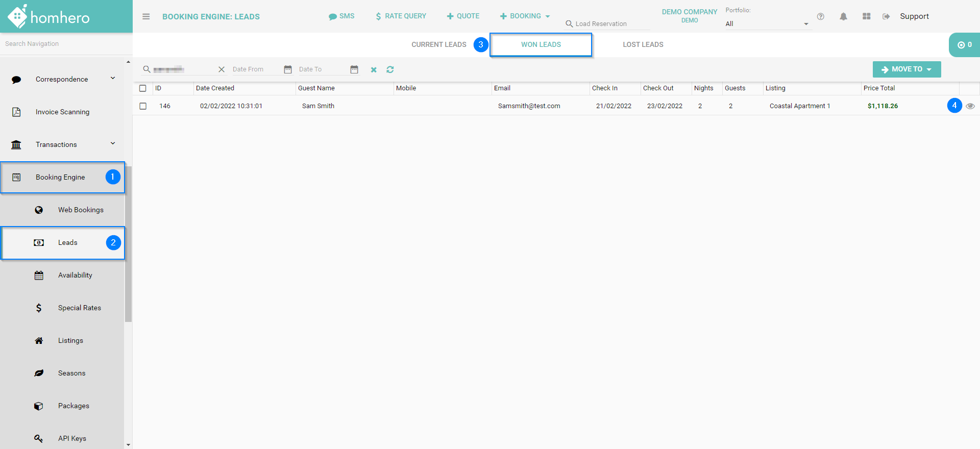The width and height of the screenshot is (980, 449).
Task: Expand the Move To dropdown
Action: 906,69
